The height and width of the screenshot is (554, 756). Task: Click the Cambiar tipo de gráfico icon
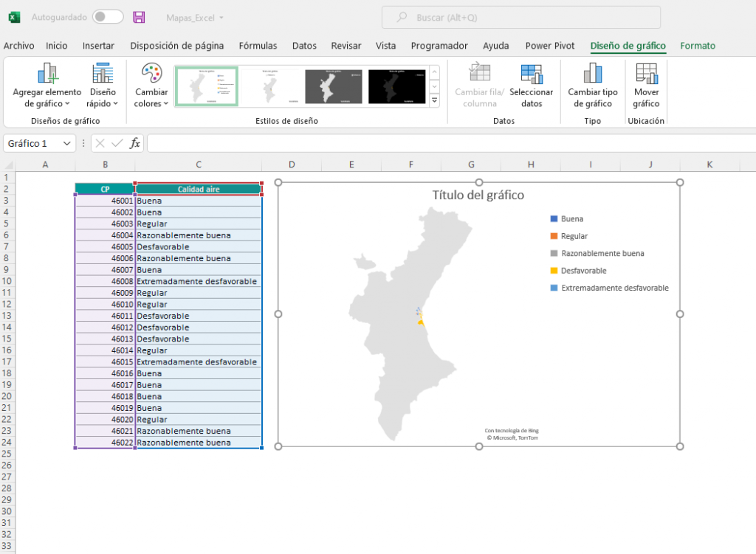click(x=592, y=73)
